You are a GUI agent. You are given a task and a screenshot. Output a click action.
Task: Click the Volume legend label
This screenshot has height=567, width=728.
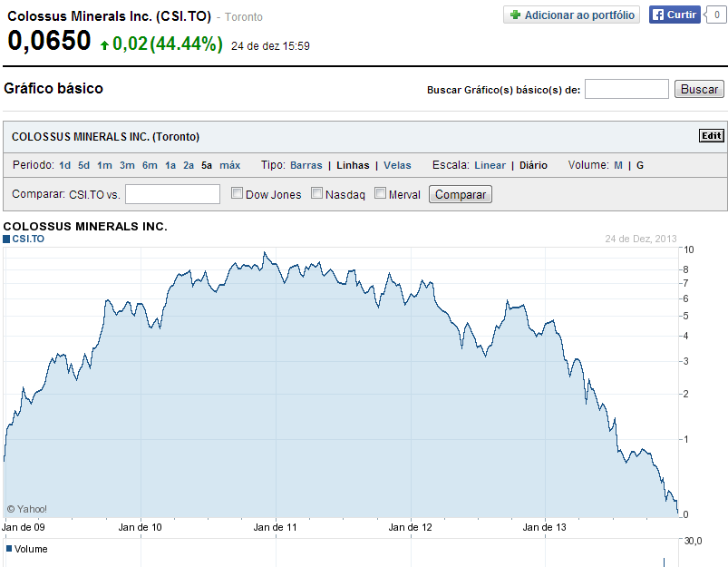pos(31,549)
